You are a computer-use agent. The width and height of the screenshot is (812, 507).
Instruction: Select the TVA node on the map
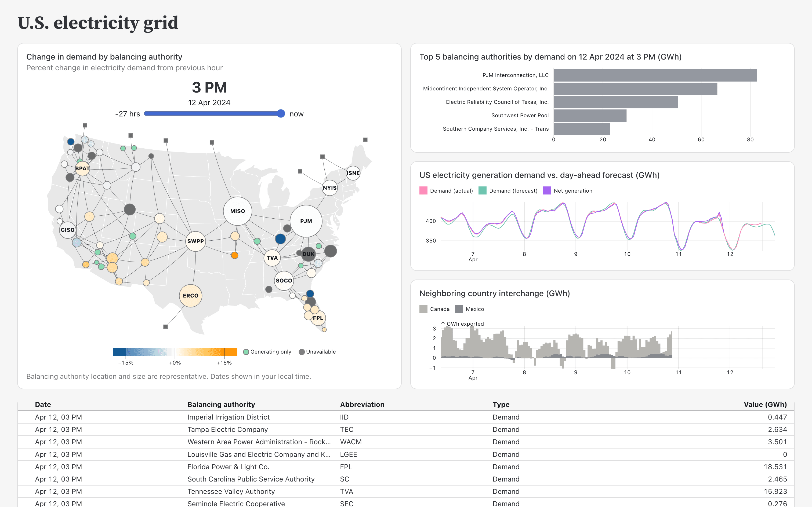click(x=272, y=258)
